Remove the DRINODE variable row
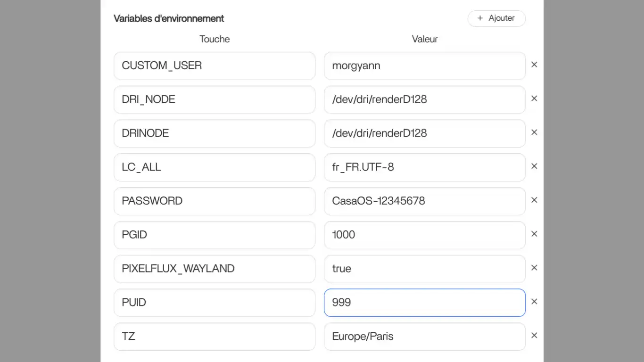644x362 pixels. pyautogui.click(x=534, y=133)
